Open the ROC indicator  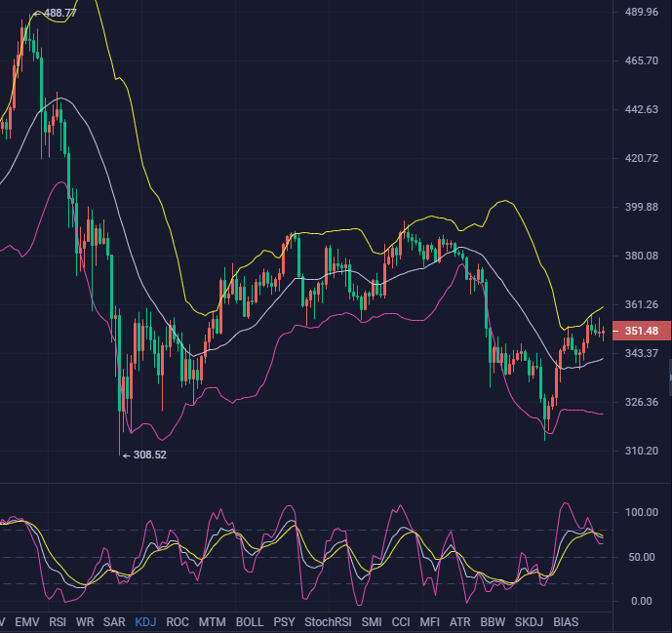tap(178, 622)
